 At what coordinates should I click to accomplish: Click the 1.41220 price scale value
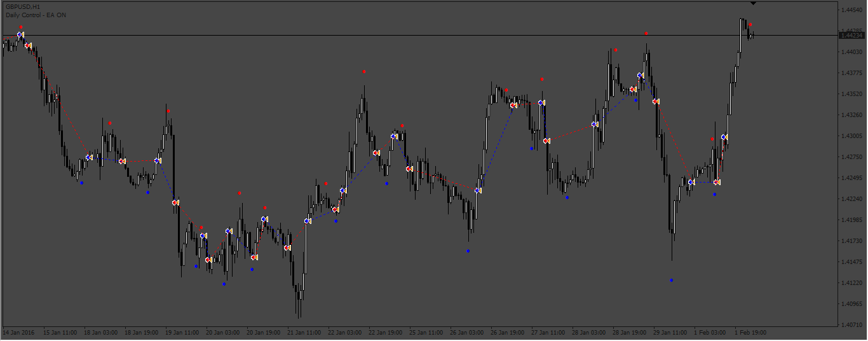point(851,283)
